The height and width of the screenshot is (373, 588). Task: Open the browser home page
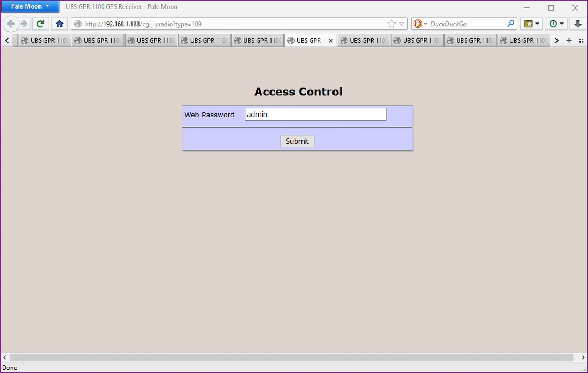59,24
